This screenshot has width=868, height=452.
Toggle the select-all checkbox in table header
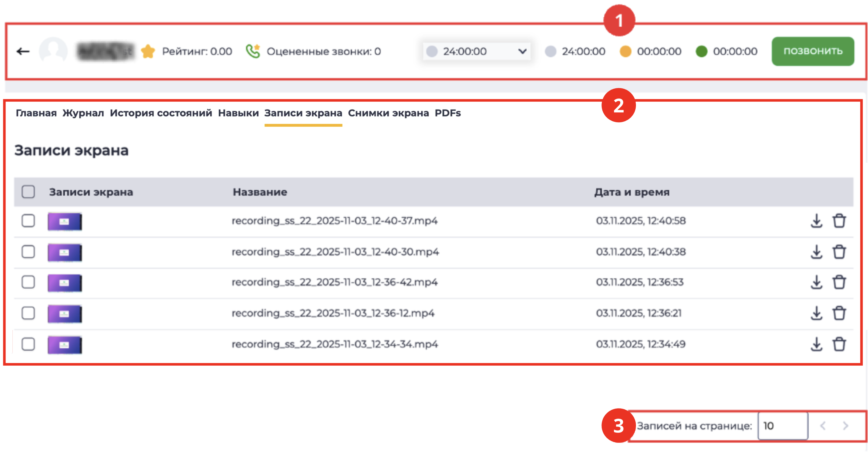pos(28,192)
